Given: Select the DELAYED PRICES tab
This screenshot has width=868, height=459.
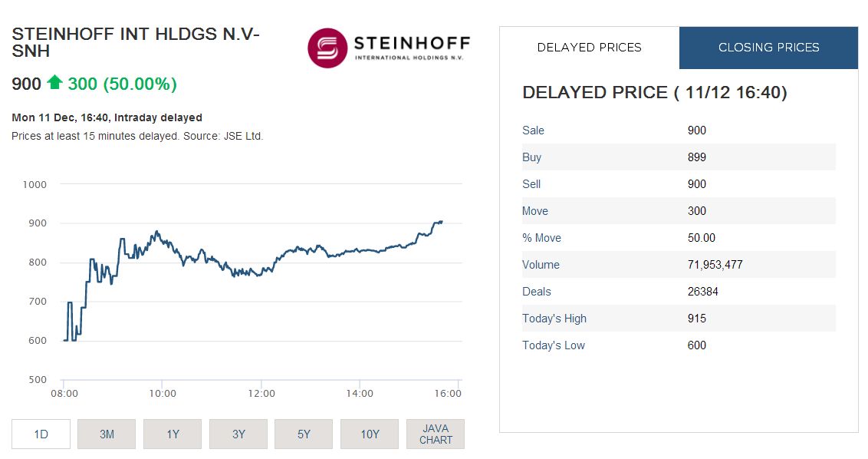Looking at the screenshot, I should pos(589,48).
